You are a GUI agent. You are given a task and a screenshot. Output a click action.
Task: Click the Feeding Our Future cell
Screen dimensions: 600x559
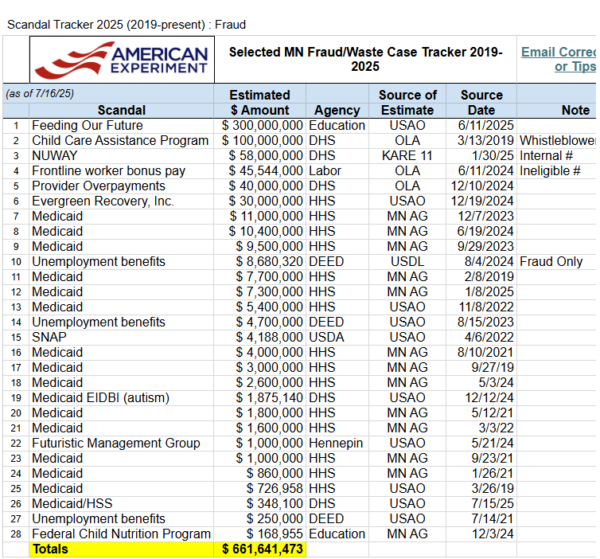coord(121,125)
